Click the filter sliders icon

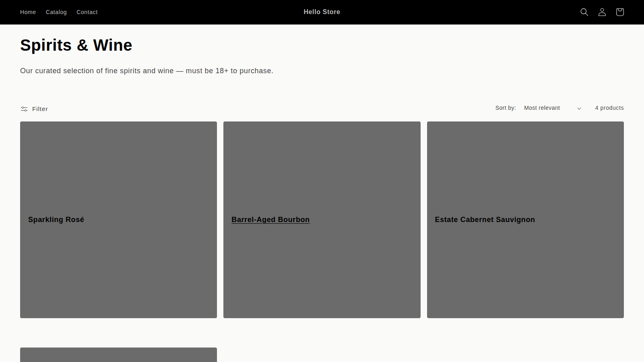pos(24,109)
